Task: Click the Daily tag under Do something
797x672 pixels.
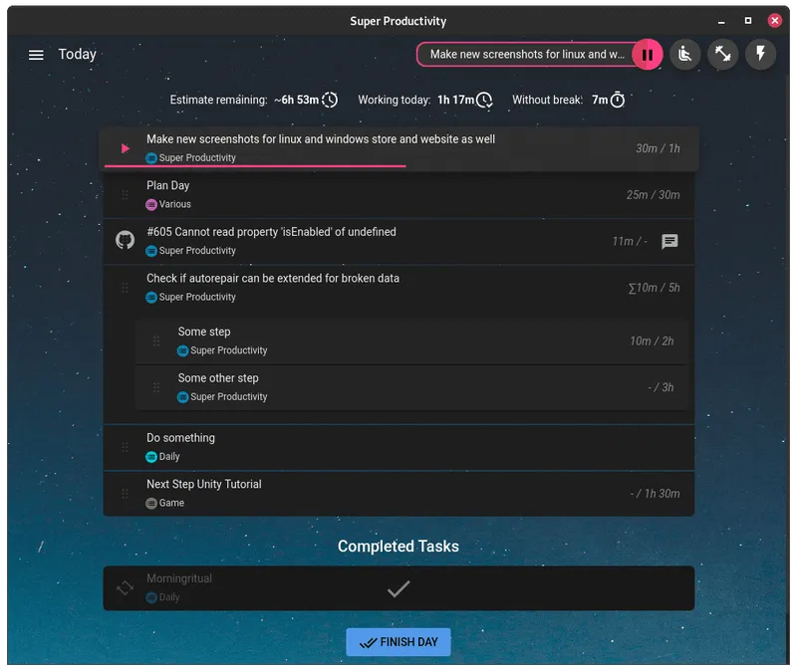Action: [163, 457]
